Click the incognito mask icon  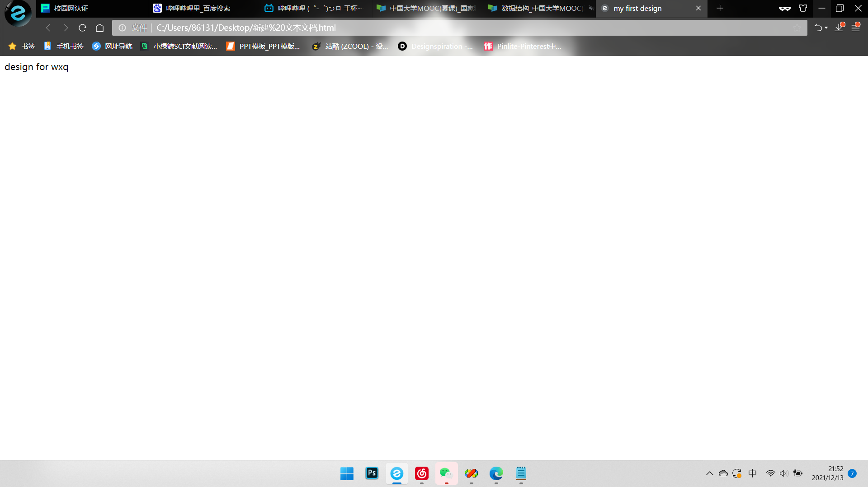point(785,9)
